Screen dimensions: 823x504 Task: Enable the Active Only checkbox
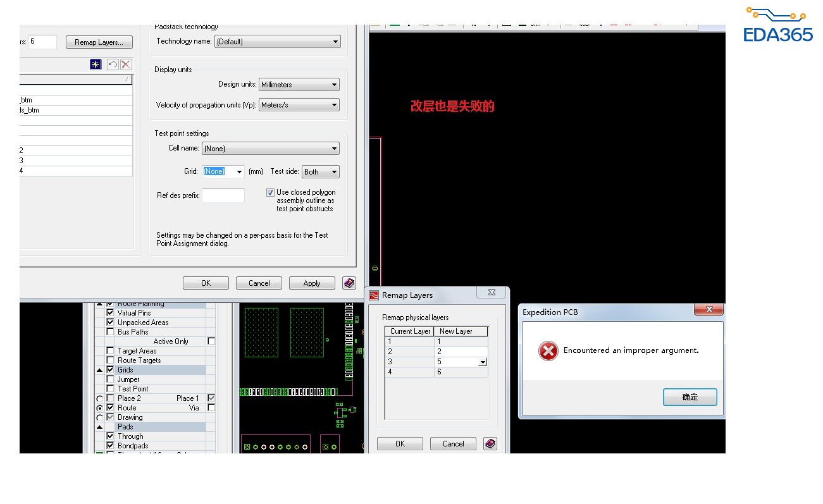211,341
